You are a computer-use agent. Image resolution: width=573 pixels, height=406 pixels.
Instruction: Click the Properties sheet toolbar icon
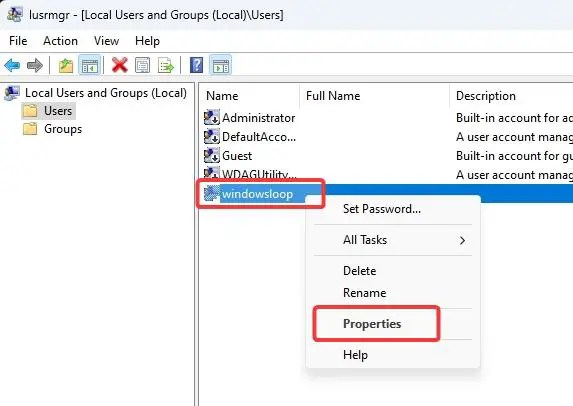[x=143, y=65]
